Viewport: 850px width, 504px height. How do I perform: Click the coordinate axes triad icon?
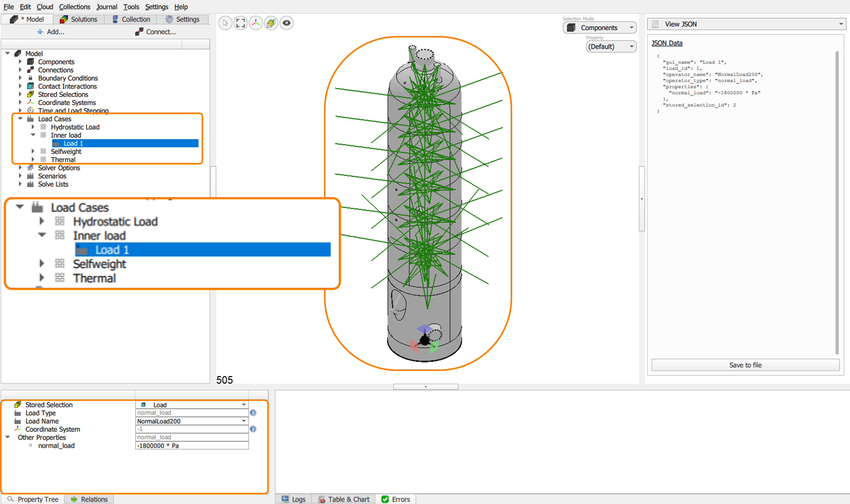coord(256,23)
